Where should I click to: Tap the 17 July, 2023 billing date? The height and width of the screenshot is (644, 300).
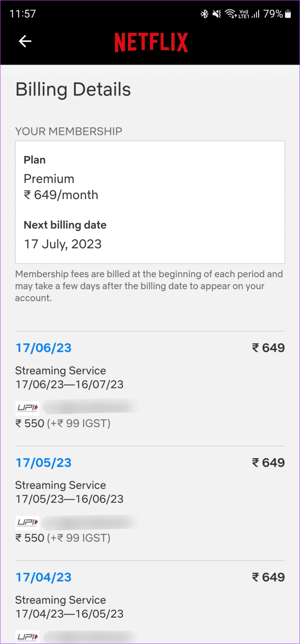63,244
